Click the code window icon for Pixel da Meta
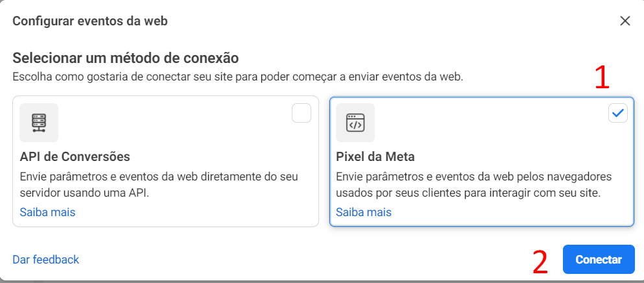This screenshot has height=283, width=644. coord(355,123)
